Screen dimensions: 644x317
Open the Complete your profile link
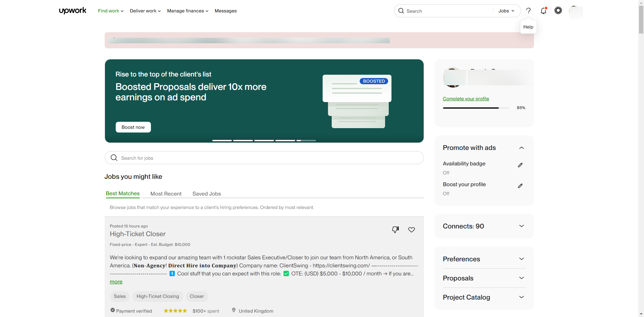pos(466,99)
